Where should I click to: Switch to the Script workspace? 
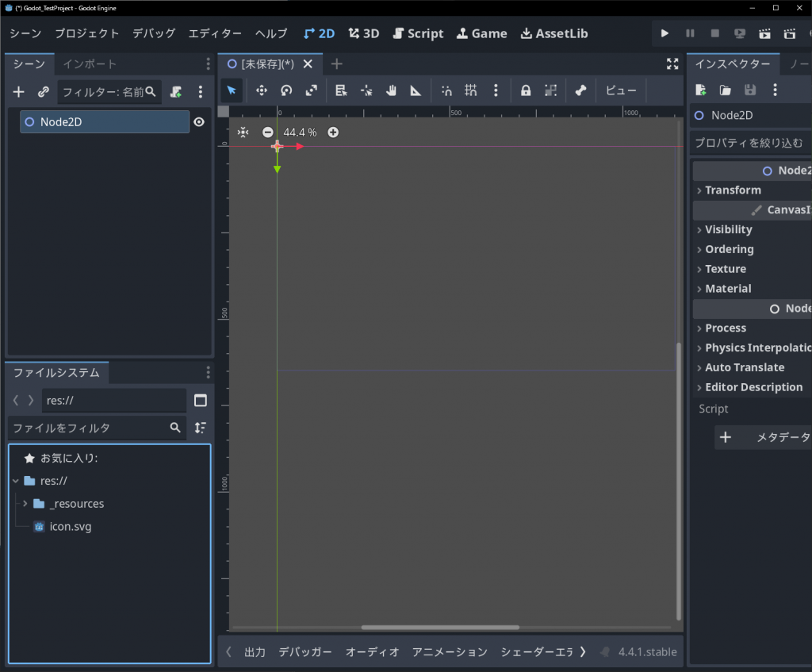418,33
